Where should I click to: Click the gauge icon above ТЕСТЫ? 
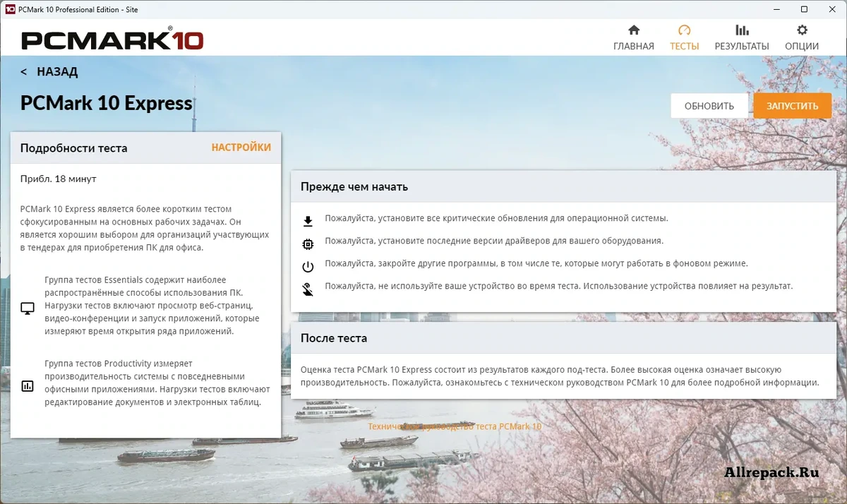coord(684,30)
